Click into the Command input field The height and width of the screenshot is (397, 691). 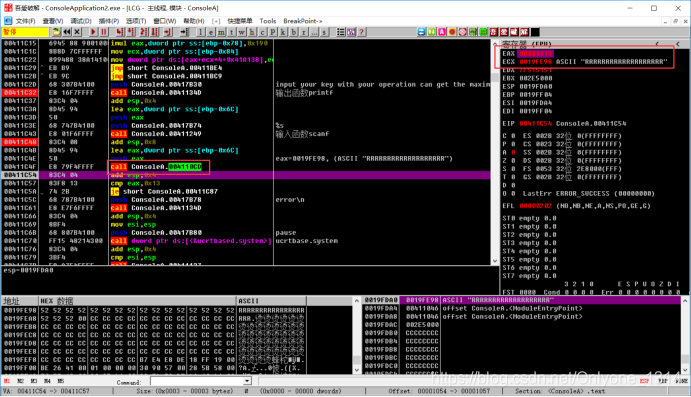click(197, 381)
